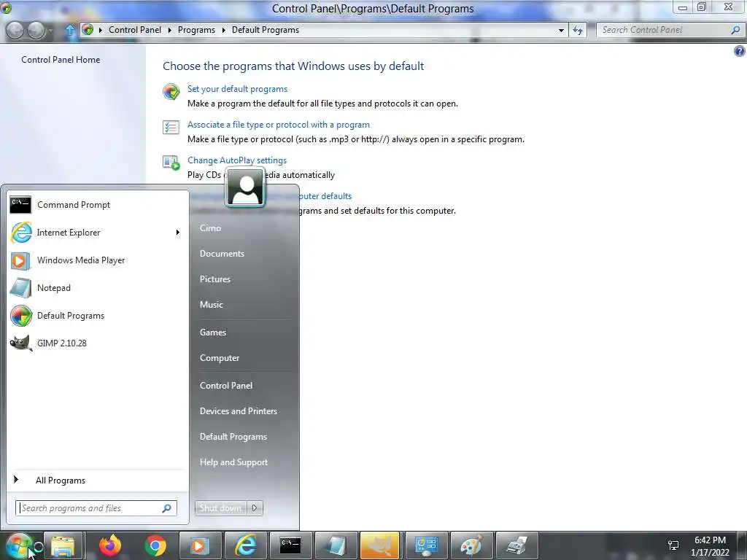747x560 pixels.
Task: Open Default Programs in Start menu left list
Action: point(97,315)
